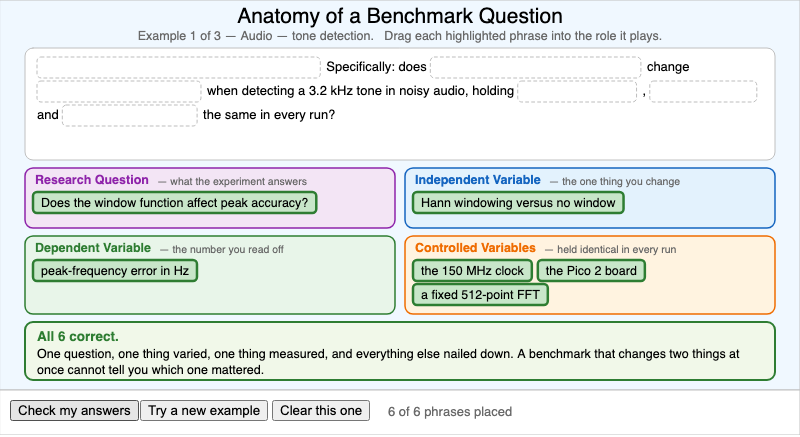Click the Controlled Variables category heading

(475, 248)
